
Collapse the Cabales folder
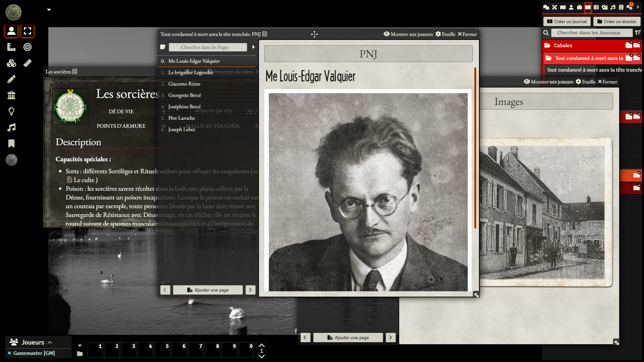click(563, 45)
